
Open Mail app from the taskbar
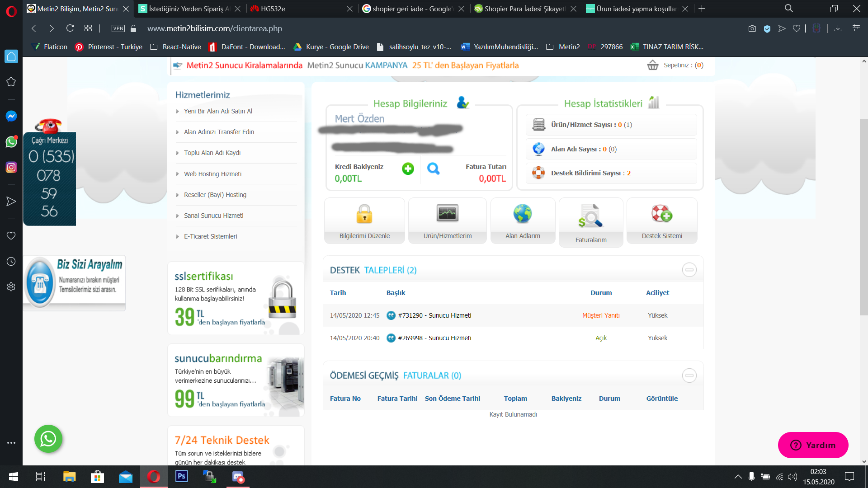[126, 476]
